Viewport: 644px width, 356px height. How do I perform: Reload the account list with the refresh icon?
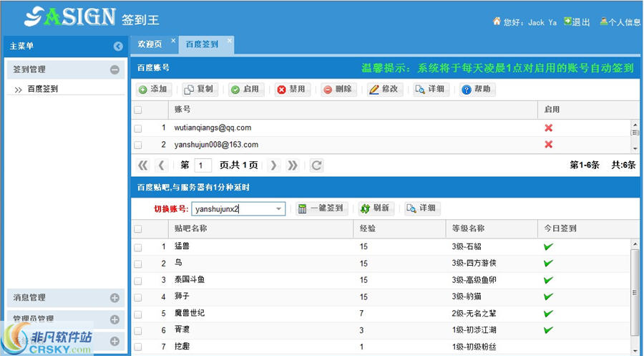click(x=316, y=165)
